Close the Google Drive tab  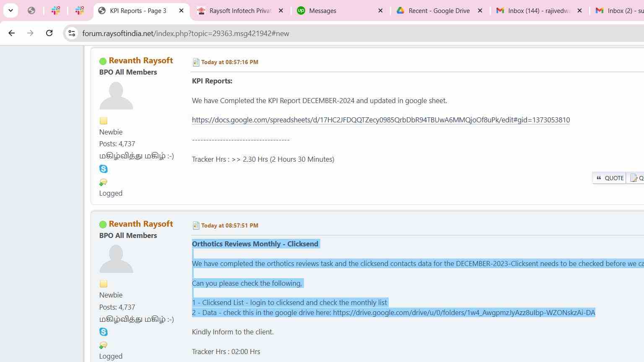480,11
